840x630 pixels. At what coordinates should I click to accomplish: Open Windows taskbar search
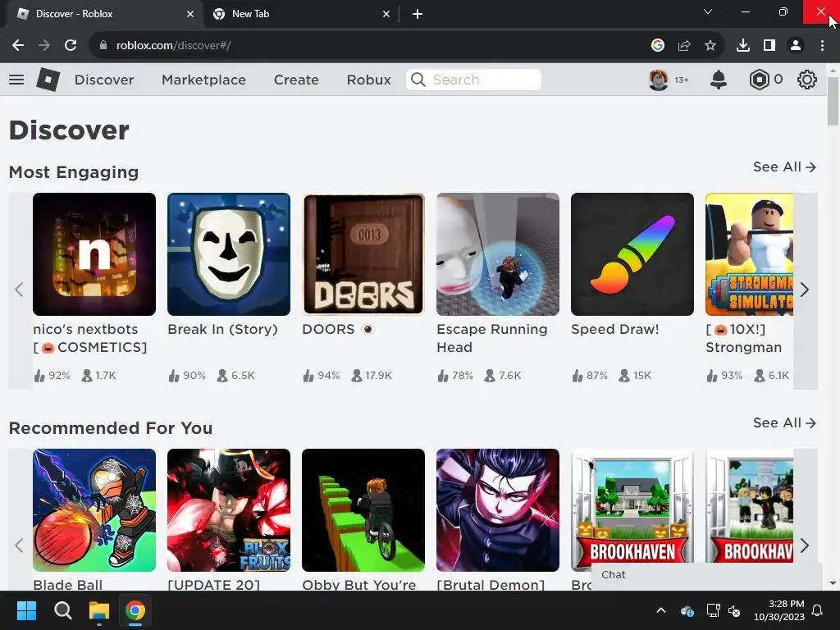(x=62, y=610)
